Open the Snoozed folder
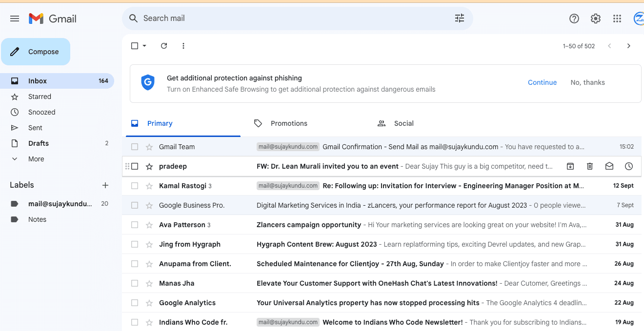The width and height of the screenshot is (644, 331). pyautogui.click(x=57, y=112)
